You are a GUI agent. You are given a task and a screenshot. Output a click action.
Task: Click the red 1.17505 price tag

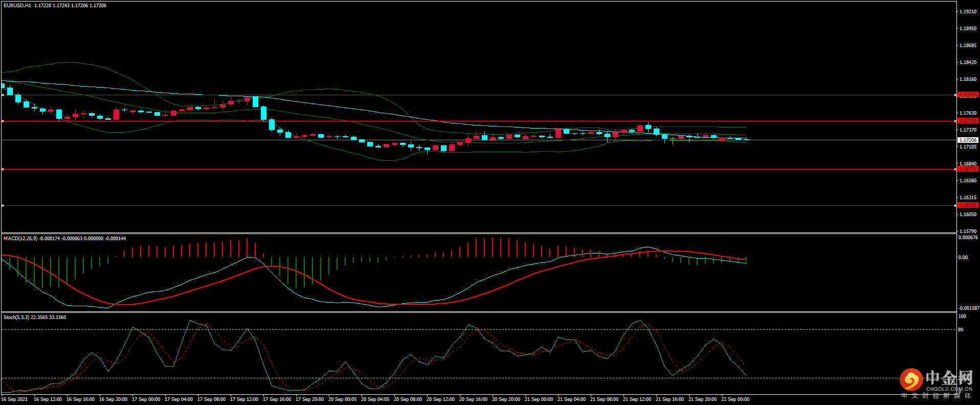point(967,121)
